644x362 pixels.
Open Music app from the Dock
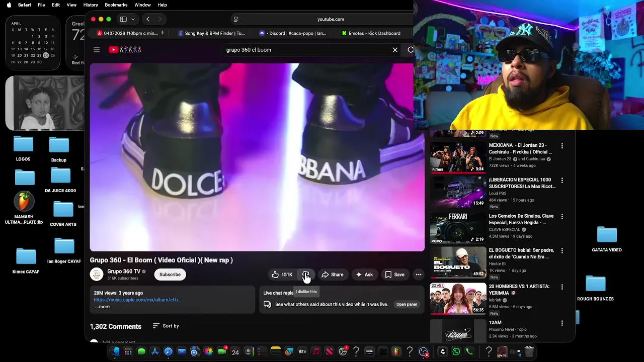pos(315,351)
